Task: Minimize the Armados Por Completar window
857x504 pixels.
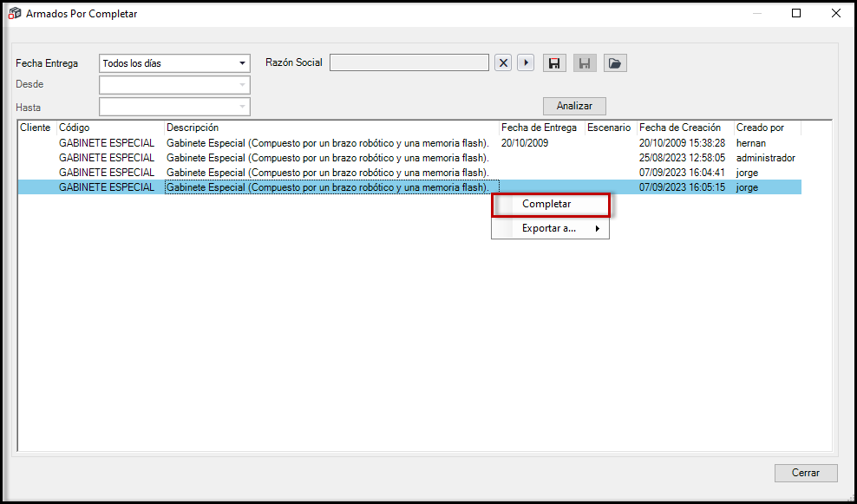Action: tap(757, 14)
